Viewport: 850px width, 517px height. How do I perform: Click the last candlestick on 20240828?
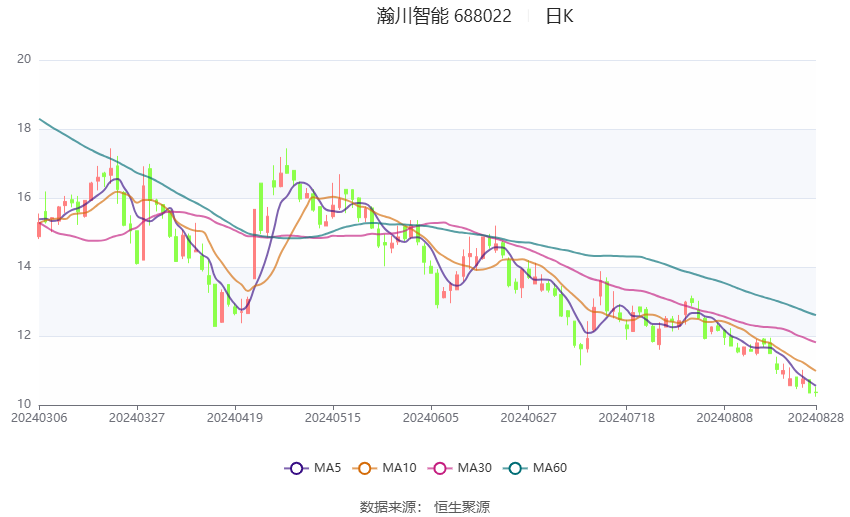pos(816,392)
